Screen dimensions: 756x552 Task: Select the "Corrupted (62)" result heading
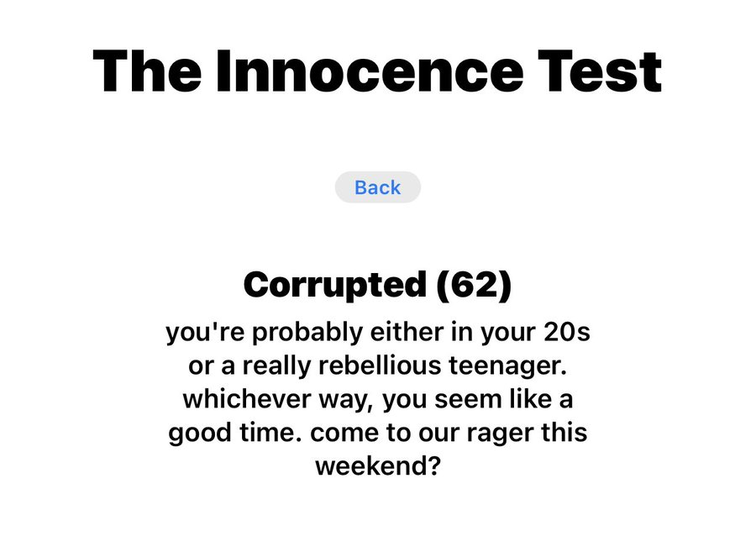pos(377,286)
